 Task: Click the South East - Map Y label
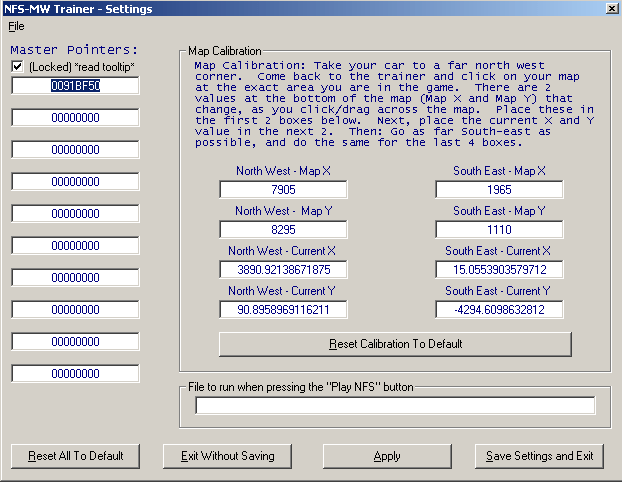[499, 211]
